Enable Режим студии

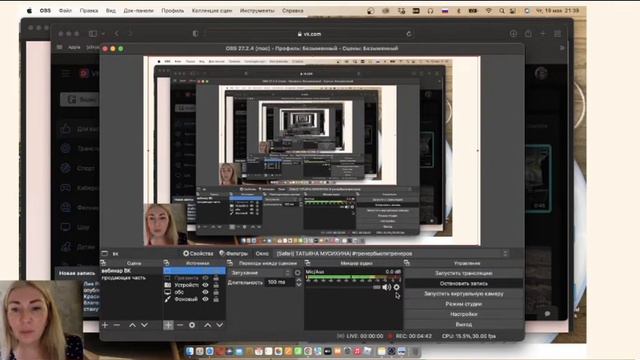[464, 304]
